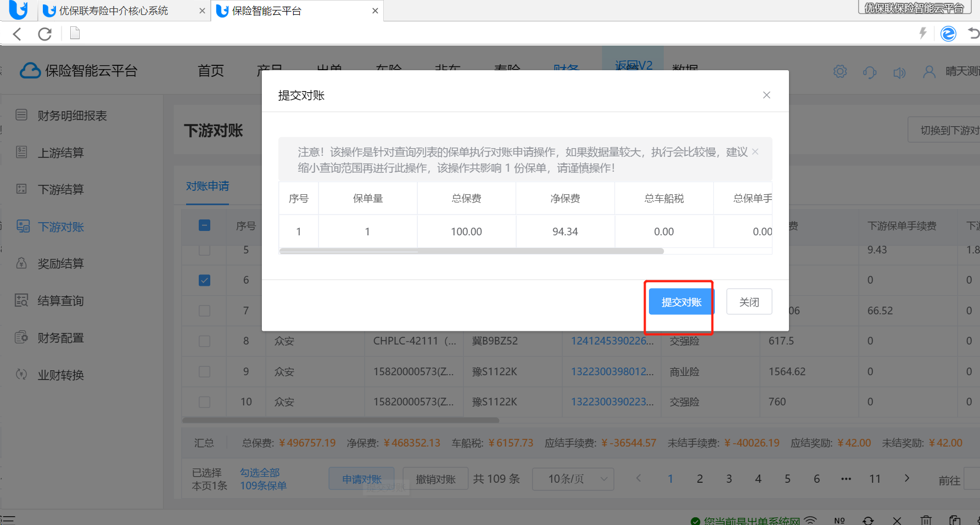The height and width of the screenshot is (525, 980).
Task: Switch to the 优保联寿险中介核心系统 browser tab
Action: pos(113,11)
